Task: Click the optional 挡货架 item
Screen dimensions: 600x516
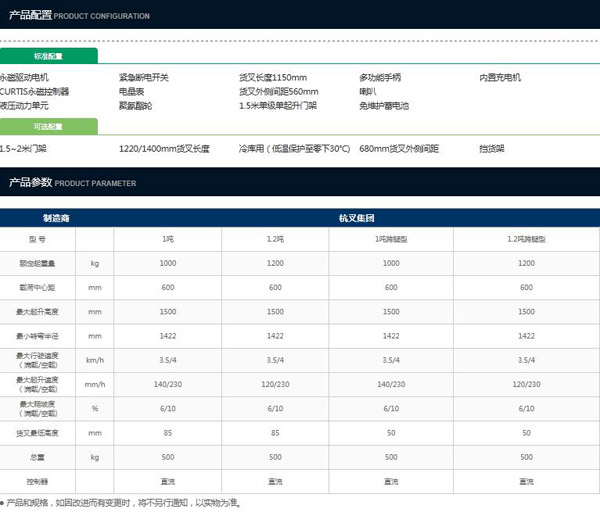Action: [492, 148]
